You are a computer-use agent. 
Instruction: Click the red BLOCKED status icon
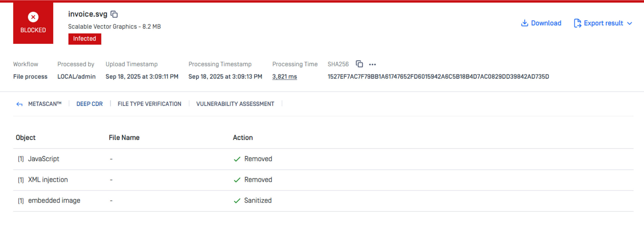(33, 17)
